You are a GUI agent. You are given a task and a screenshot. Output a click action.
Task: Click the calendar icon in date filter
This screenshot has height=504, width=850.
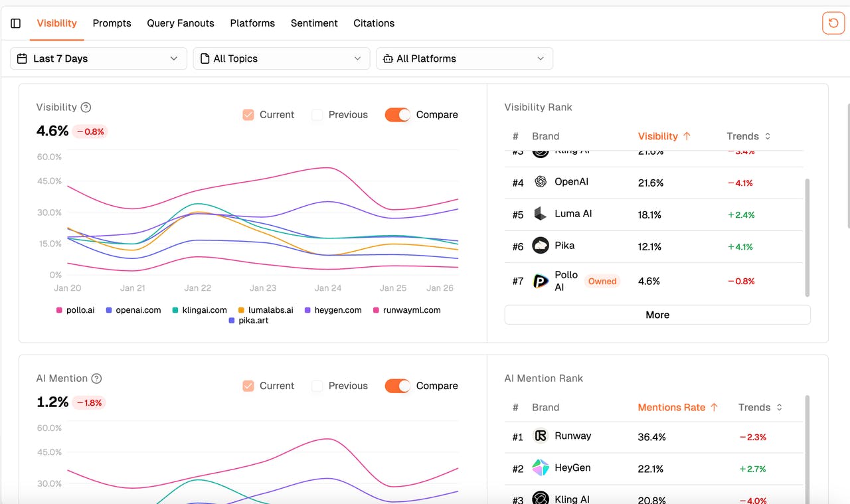[x=23, y=58]
